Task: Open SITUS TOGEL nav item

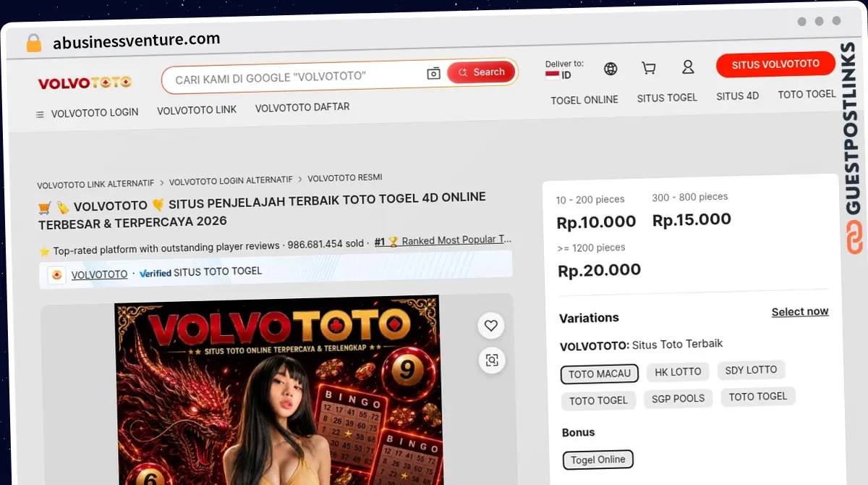Action: coord(667,98)
